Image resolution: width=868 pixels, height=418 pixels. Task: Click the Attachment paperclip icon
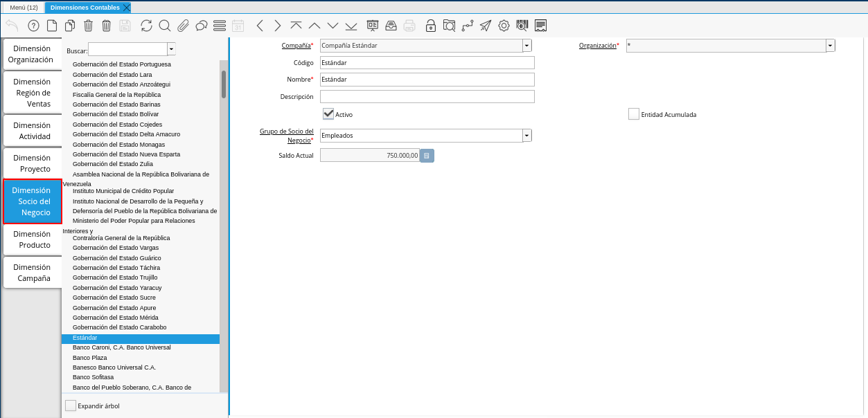183,26
